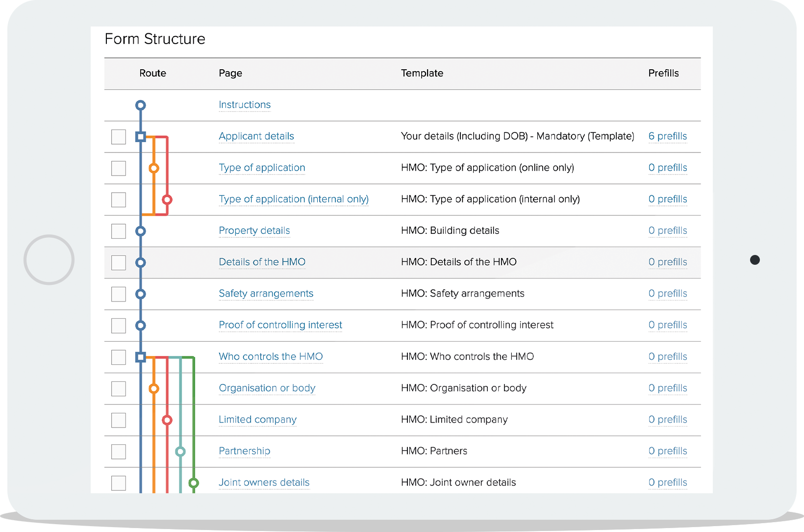804x532 pixels.
Task: Check the box for Type of application (internal only)
Action: click(119, 200)
